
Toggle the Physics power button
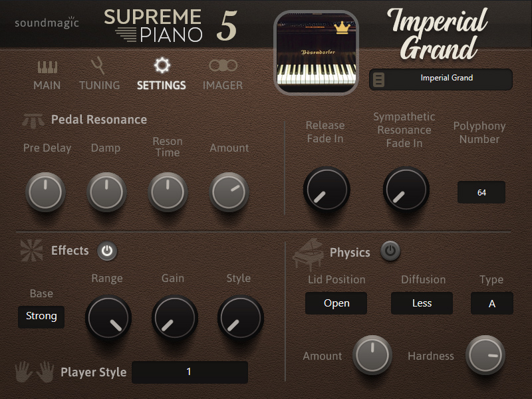click(390, 251)
